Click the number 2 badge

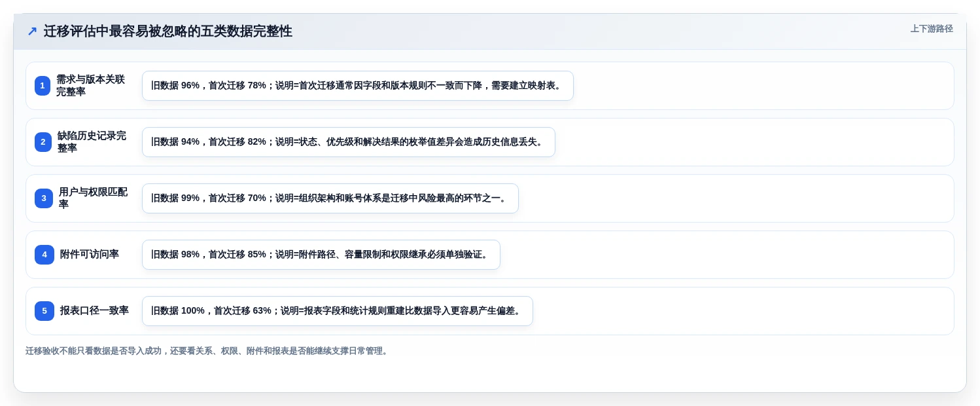(x=43, y=142)
